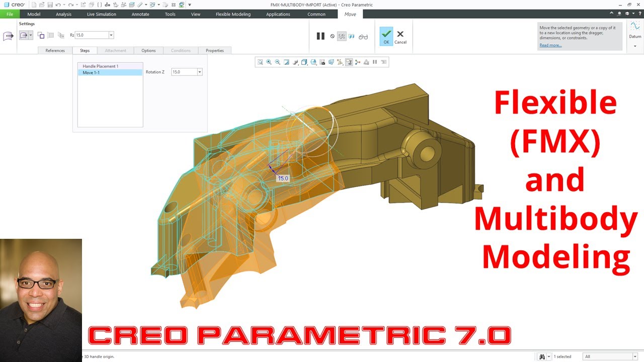Toggle the annotation display icon in graphics toolbar
This screenshot has width=644, height=362.
(x=349, y=62)
